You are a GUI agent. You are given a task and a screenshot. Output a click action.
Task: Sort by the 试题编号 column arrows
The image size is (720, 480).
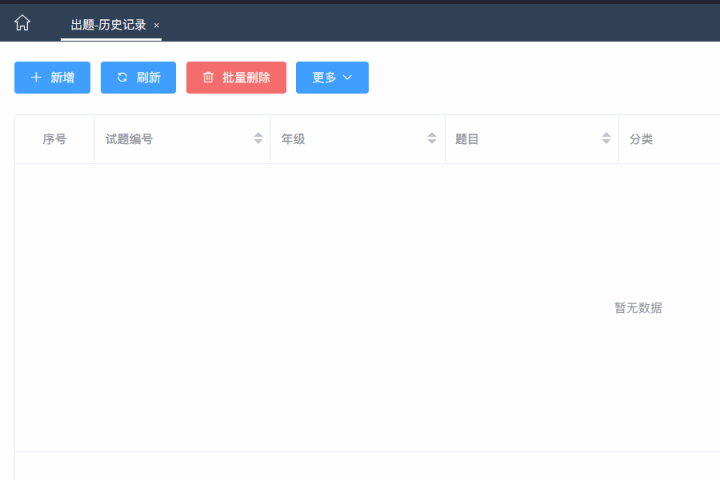tap(258, 138)
